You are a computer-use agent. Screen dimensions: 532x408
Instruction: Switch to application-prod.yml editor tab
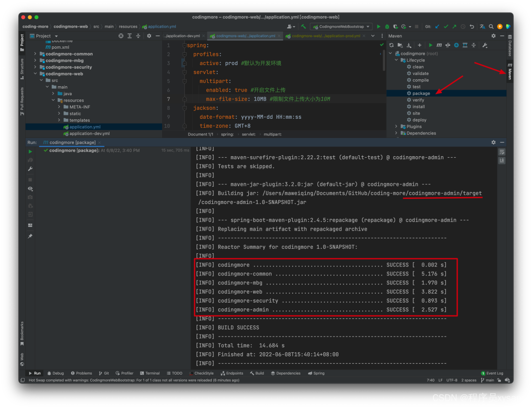point(326,36)
